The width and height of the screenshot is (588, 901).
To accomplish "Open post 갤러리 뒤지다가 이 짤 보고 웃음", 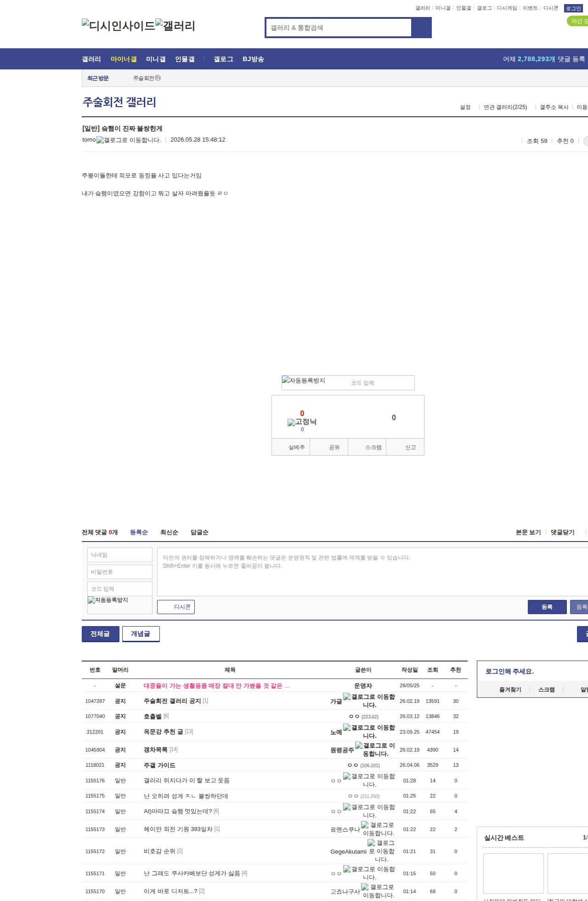I will coord(187,781).
